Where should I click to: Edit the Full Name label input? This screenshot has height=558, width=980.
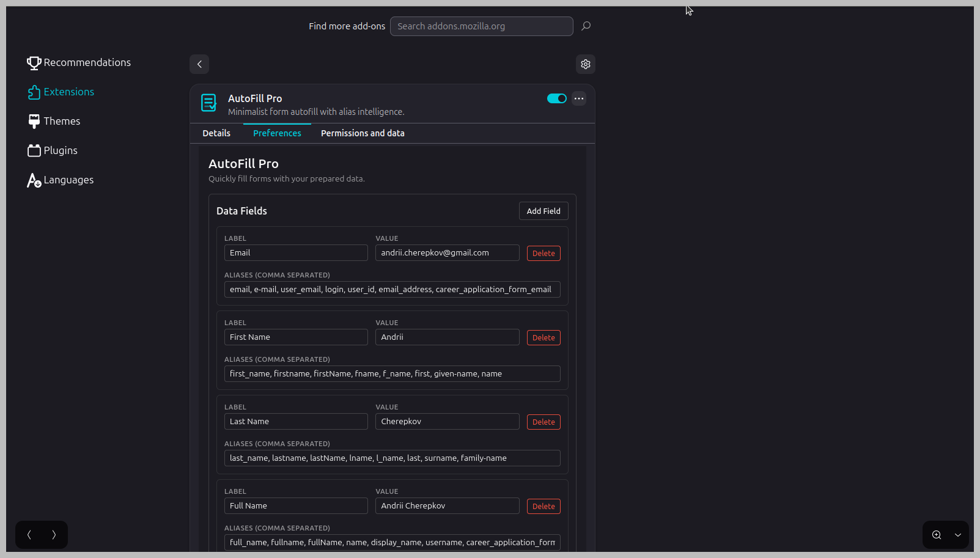tap(296, 506)
